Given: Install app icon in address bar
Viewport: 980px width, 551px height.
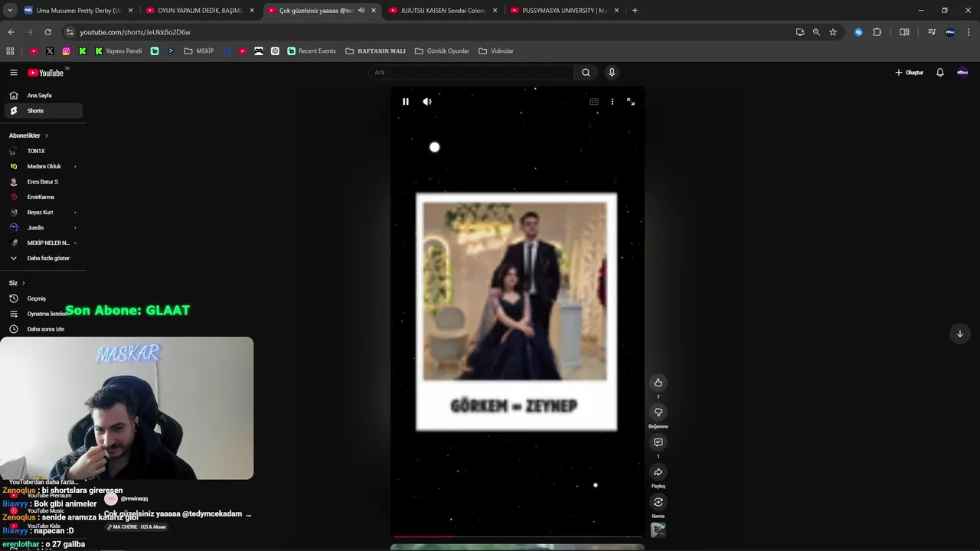Looking at the screenshot, I should (800, 32).
